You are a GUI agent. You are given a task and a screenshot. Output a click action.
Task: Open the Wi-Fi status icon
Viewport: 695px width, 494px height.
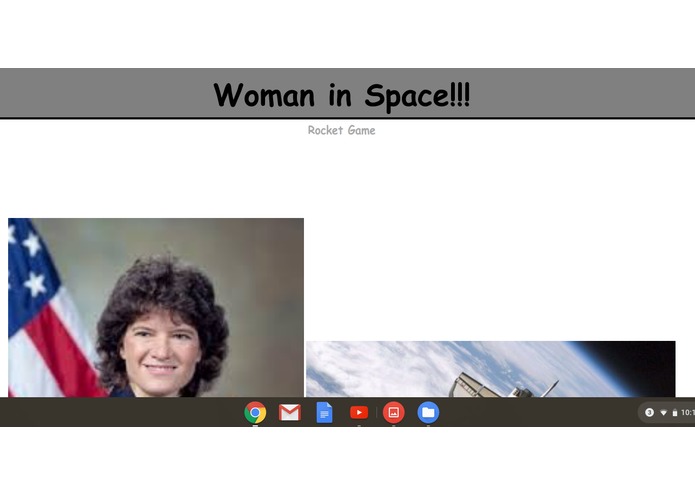click(664, 413)
